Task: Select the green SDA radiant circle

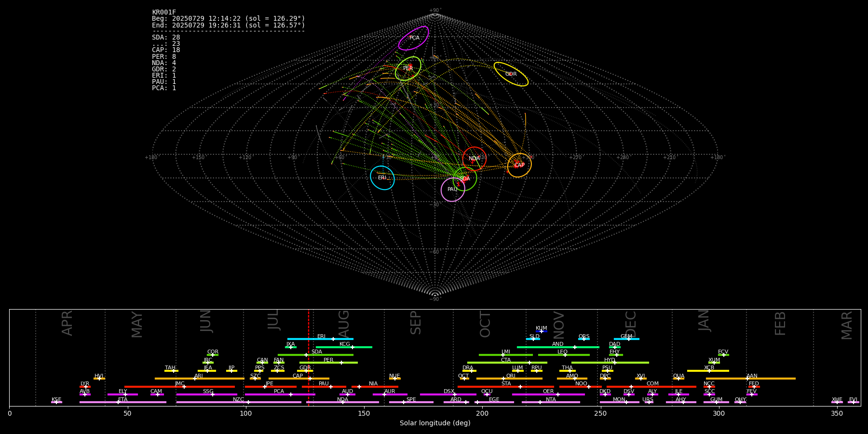Action: (x=465, y=179)
